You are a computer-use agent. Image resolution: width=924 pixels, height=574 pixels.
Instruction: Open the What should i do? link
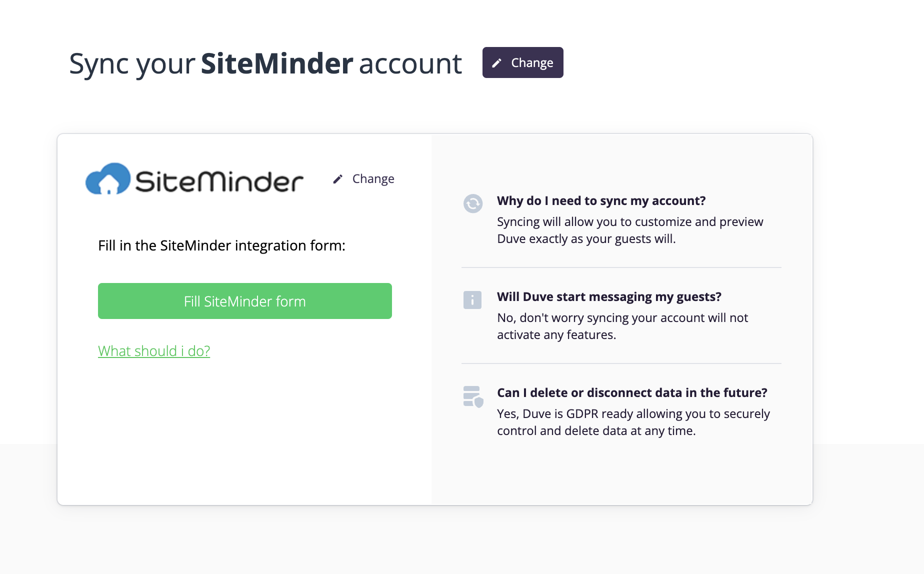[x=154, y=351]
